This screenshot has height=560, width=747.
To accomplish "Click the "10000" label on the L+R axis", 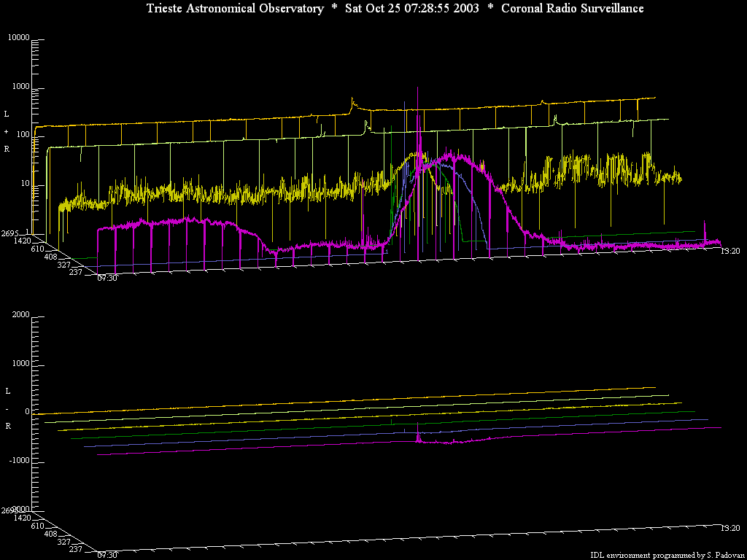I will (x=19, y=38).
